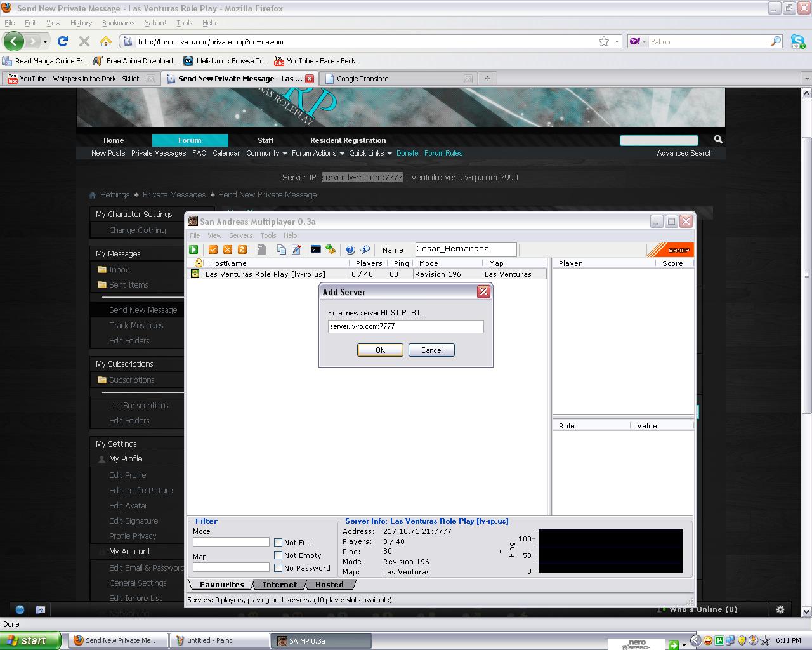Open the Quick Links dropdown
Viewport: 812px width, 650px height.
pyautogui.click(x=370, y=153)
